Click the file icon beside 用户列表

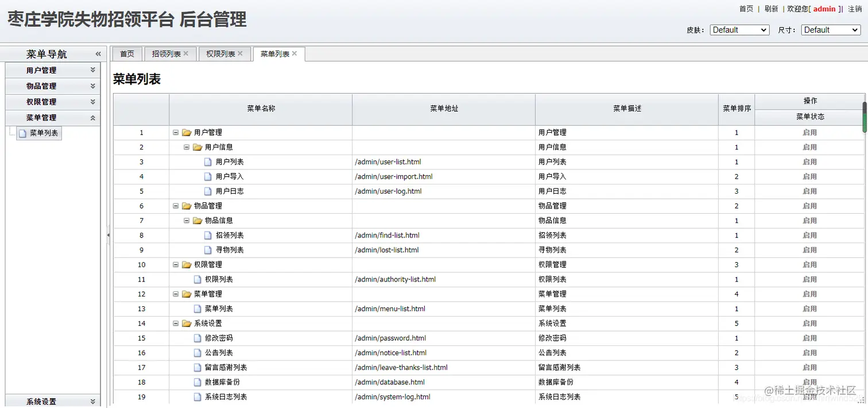(208, 162)
